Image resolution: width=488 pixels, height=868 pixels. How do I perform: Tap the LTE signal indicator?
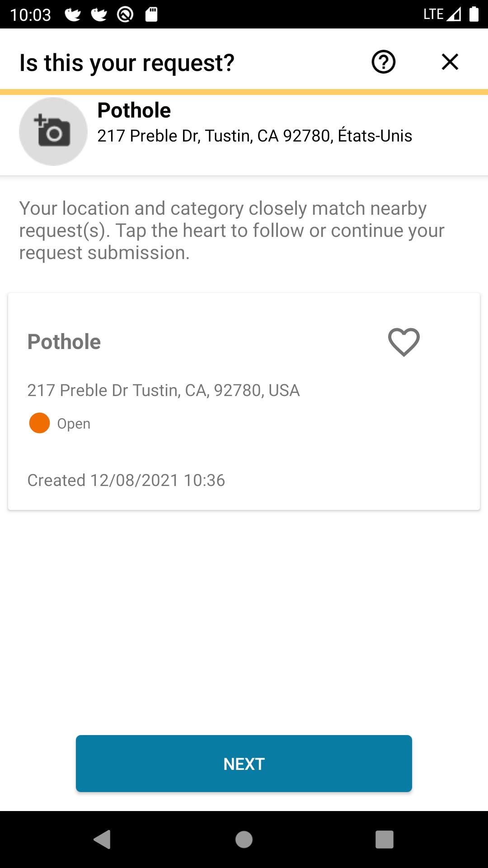coord(442,14)
